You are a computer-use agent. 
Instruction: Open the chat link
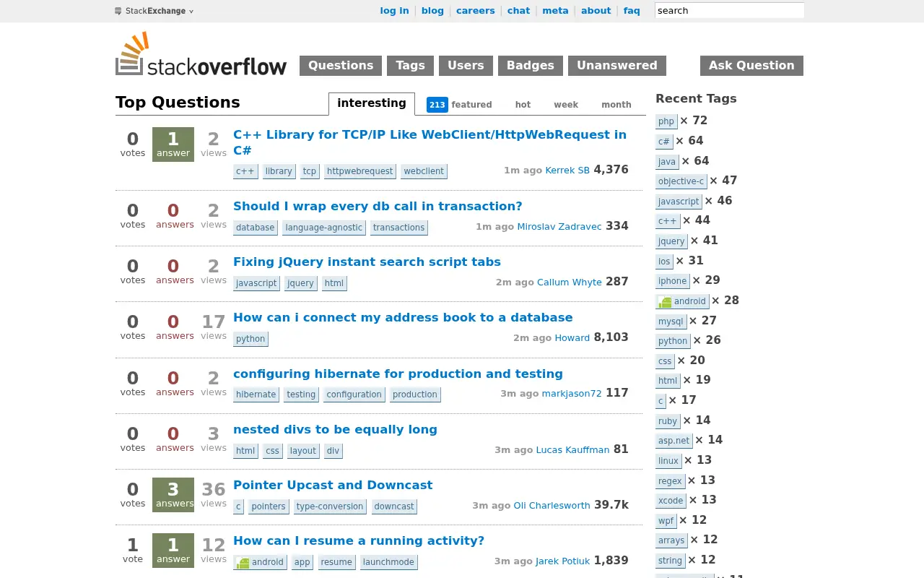[x=518, y=11]
